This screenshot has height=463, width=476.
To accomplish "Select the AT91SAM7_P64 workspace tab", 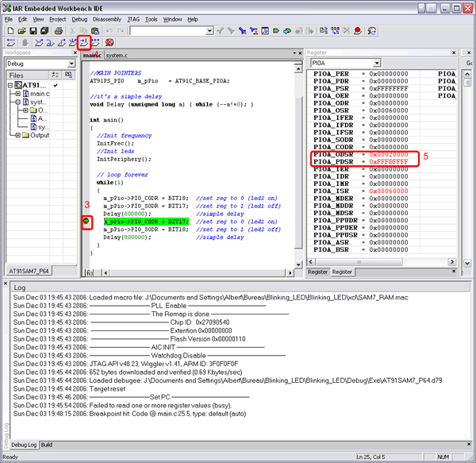I will [30, 271].
